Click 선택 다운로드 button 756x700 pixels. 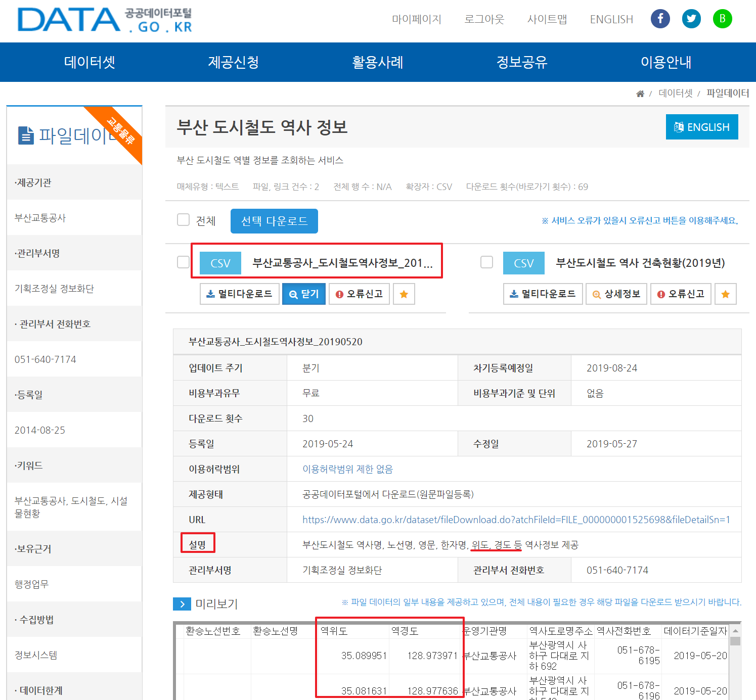pos(274,221)
